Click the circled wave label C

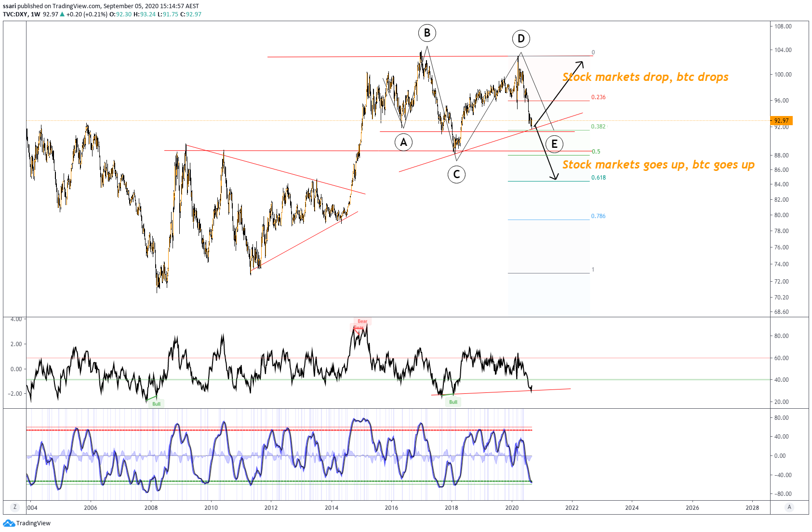coord(456,174)
